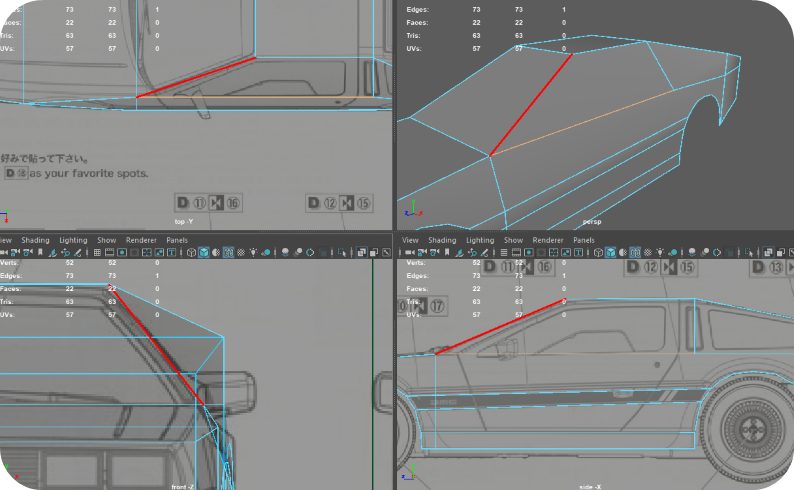The width and height of the screenshot is (794, 490).
Task: Click the Multisample Anti-aliasing icon in the front view toolbar
Action: pyautogui.click(x=310, y=252)
